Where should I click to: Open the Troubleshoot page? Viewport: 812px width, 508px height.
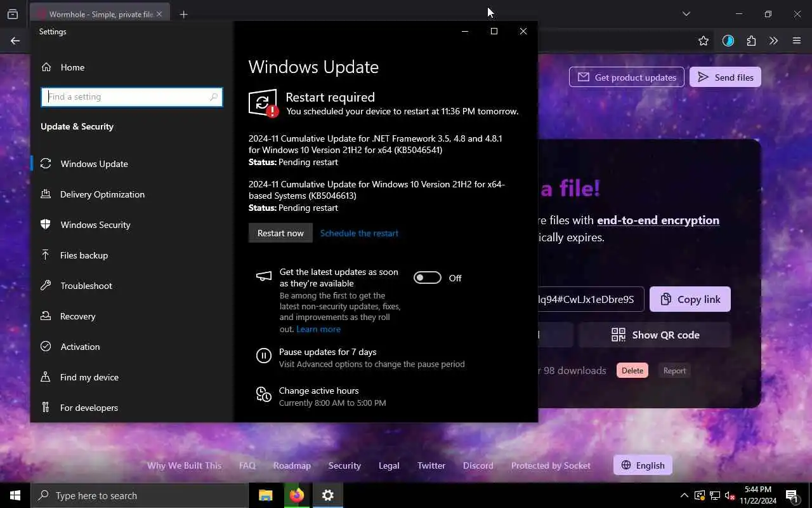(86, 286)
